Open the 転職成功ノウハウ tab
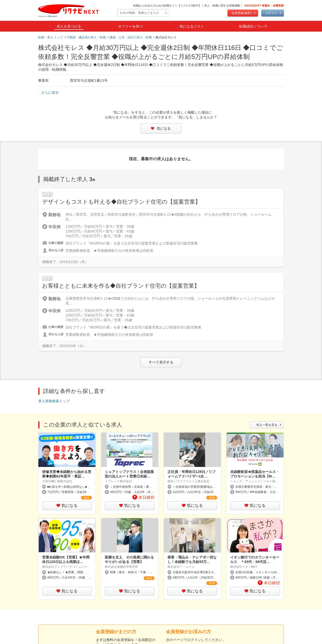This screenshot has width=322, height=644. (x=253, y=26)
